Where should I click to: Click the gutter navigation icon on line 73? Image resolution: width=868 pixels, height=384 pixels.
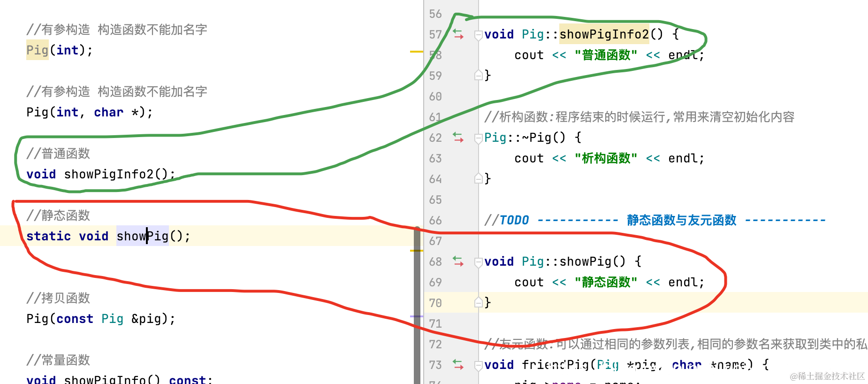point(458,365)
